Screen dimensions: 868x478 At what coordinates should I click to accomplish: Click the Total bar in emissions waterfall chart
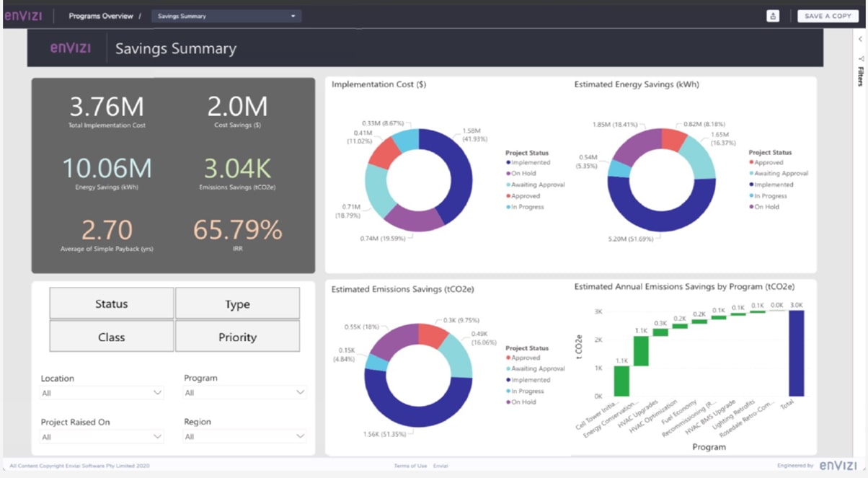[796, 353]
